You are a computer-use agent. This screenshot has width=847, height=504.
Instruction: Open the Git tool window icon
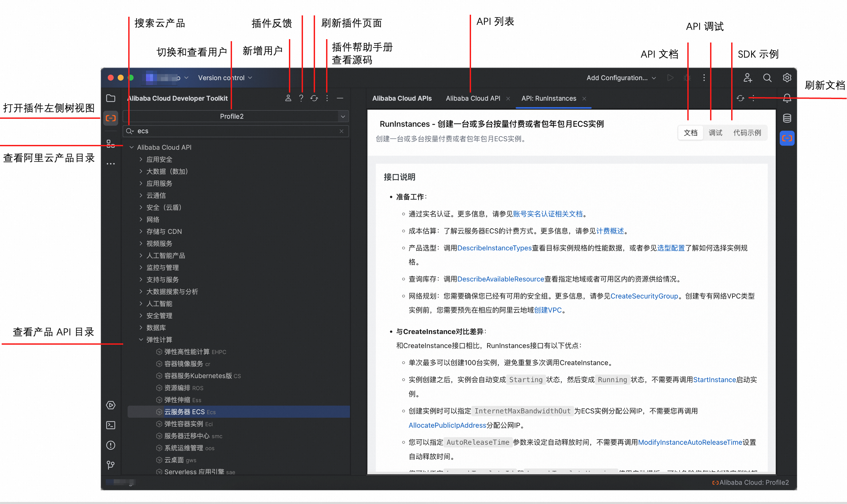[x=111, y=465]
